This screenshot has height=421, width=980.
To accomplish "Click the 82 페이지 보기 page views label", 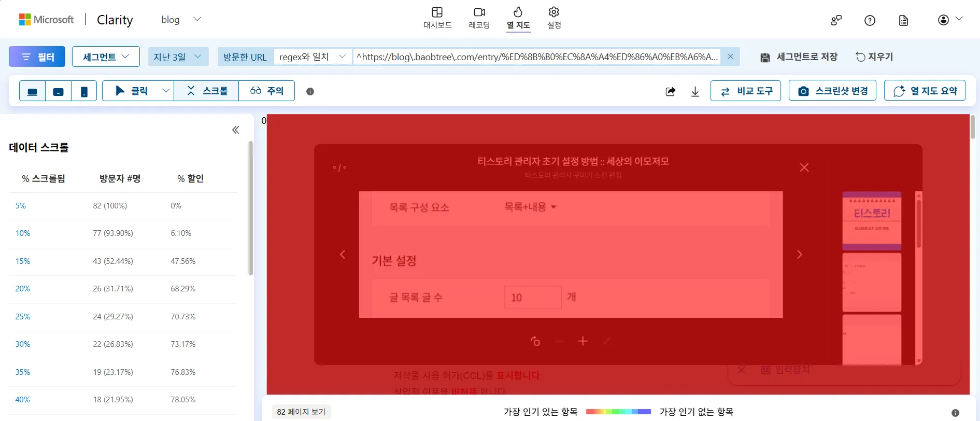I will (301, 412).
